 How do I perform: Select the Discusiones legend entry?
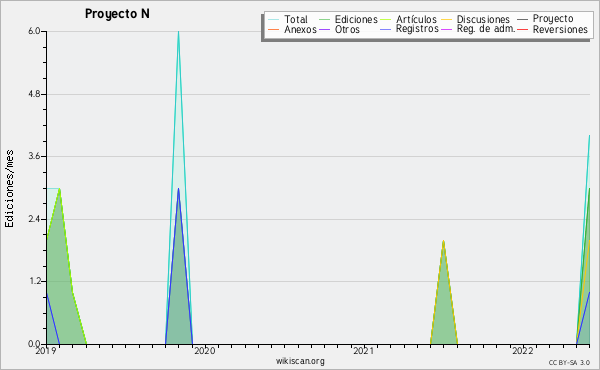pyautogui.click(x=475, y=19)
